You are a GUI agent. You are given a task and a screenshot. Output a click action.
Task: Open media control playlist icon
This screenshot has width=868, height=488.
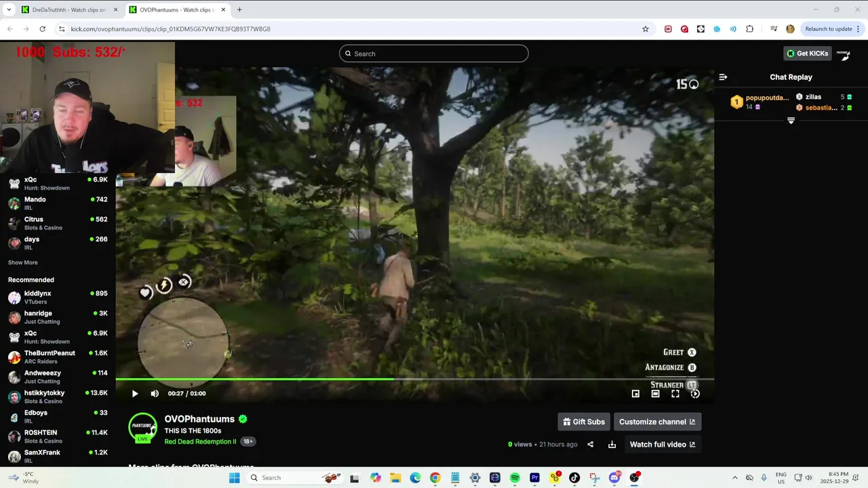click(774, 29)
